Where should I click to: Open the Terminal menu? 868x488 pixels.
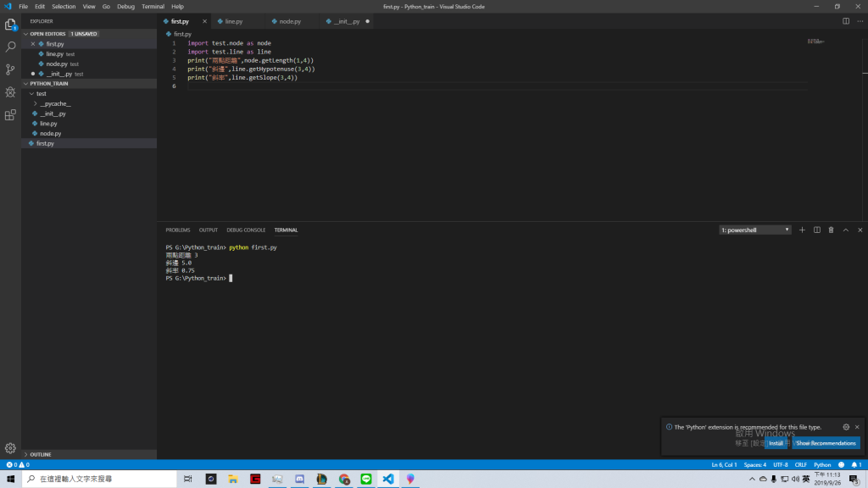153,7
